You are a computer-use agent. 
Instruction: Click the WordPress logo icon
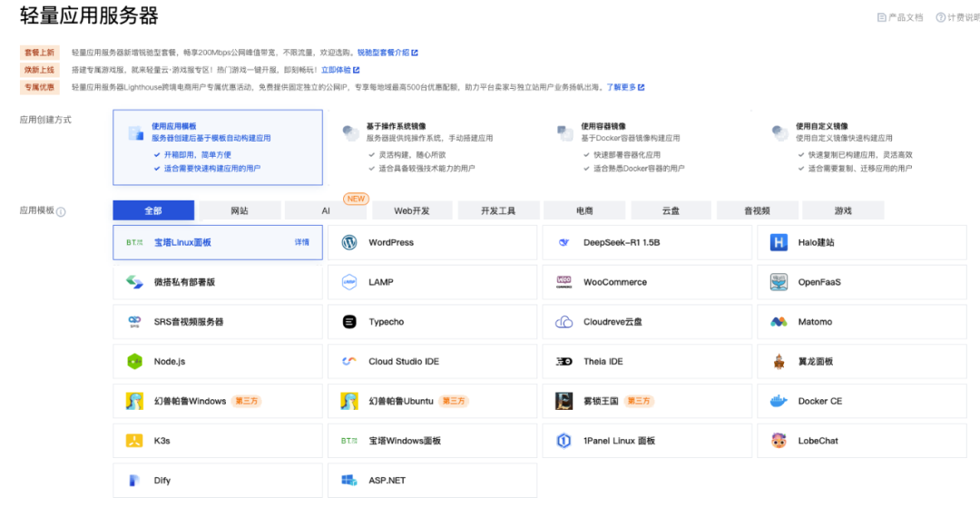[349, 242]
